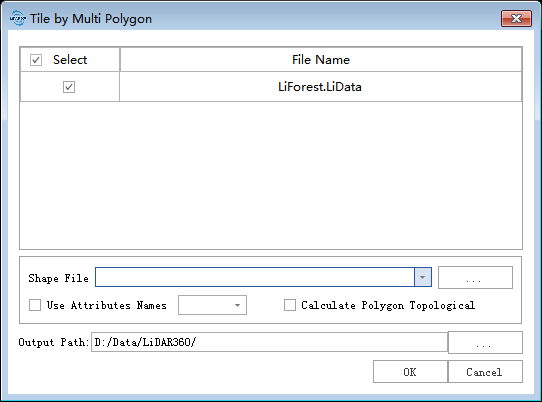
Task: Toggle the Select all header checkbox
Action: coord(36,60)
